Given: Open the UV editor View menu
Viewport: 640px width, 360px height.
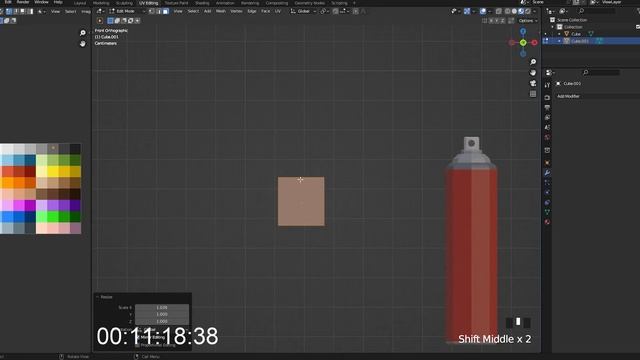Looking at the screenshot, I should click(x=56, y=11).
